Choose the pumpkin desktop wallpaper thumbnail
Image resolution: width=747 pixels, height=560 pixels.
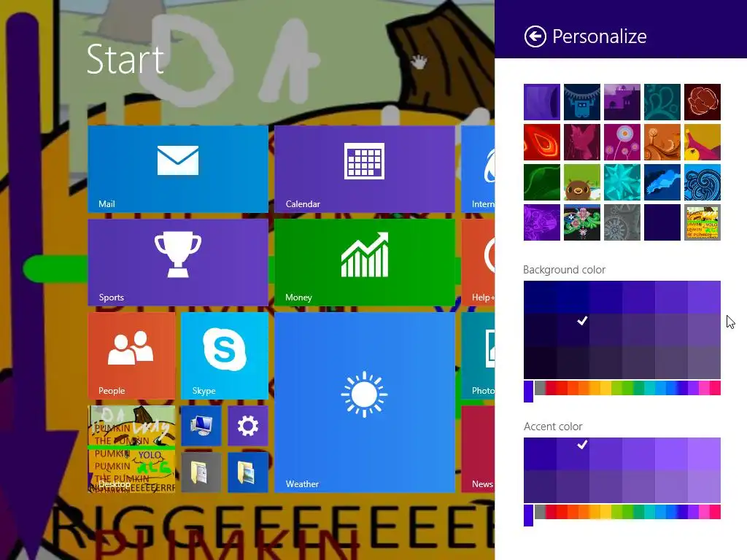(703, 222)
